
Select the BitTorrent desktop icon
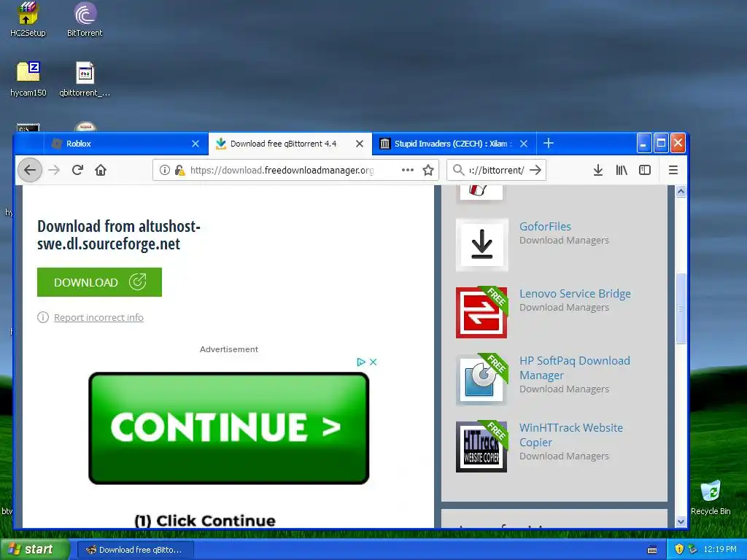click(85, 20)
